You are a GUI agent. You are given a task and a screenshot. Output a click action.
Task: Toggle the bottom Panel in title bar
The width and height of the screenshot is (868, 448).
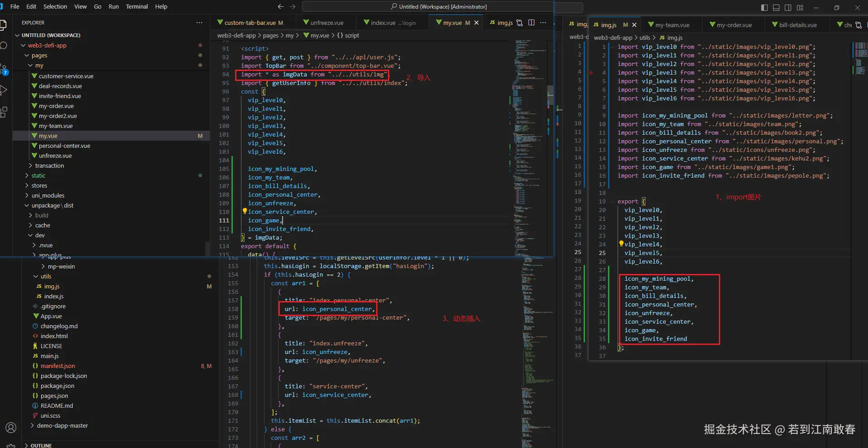[776, 7]
